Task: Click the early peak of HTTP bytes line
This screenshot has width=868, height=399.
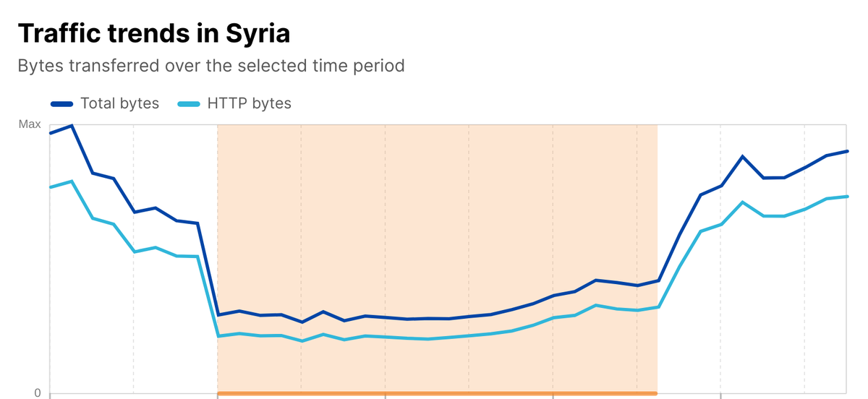Action: [x=72, y=181]
